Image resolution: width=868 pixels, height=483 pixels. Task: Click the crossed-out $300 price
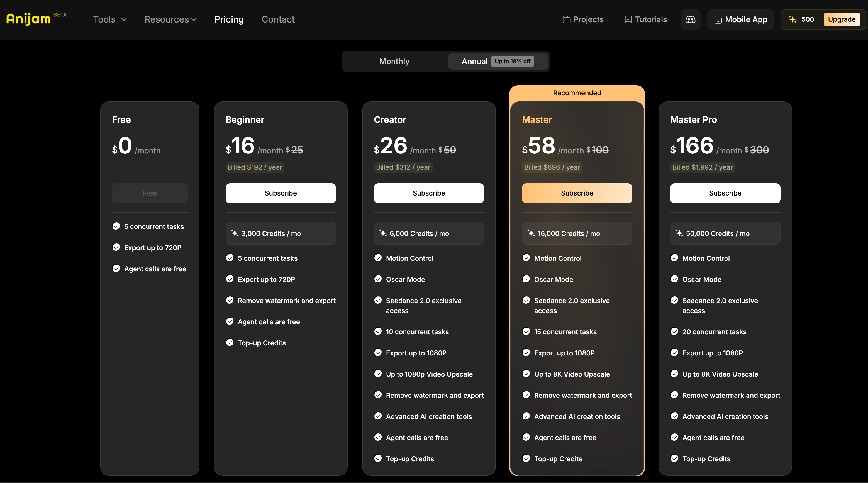tap(757, 150)
